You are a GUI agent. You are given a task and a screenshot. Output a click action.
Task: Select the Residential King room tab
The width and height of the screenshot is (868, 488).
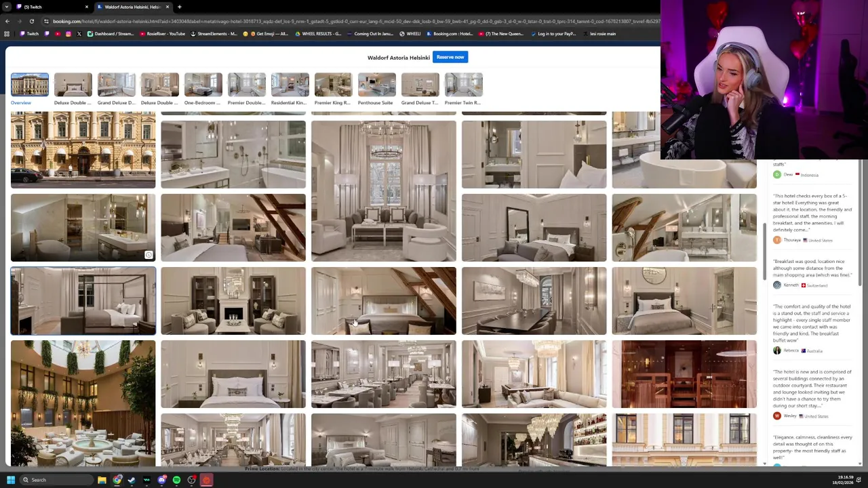[x=290, y=89]
